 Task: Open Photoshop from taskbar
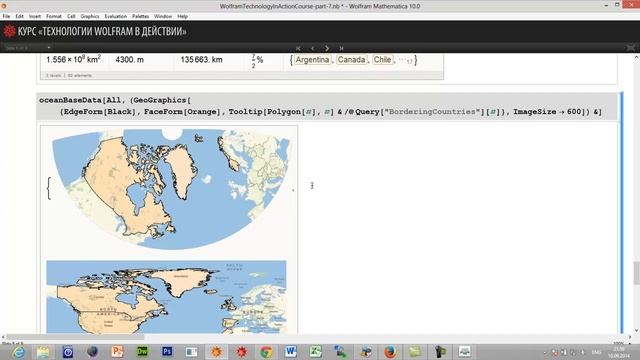click(x=167, y=351)
